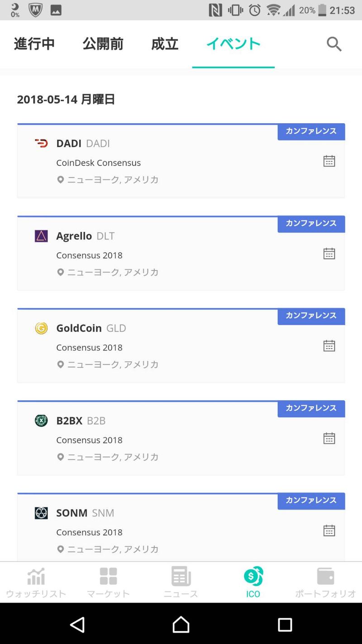This screenshot has height=644, width=362.
Task: Tap the search magnifier icon
Action: click(x=334, y=44)
